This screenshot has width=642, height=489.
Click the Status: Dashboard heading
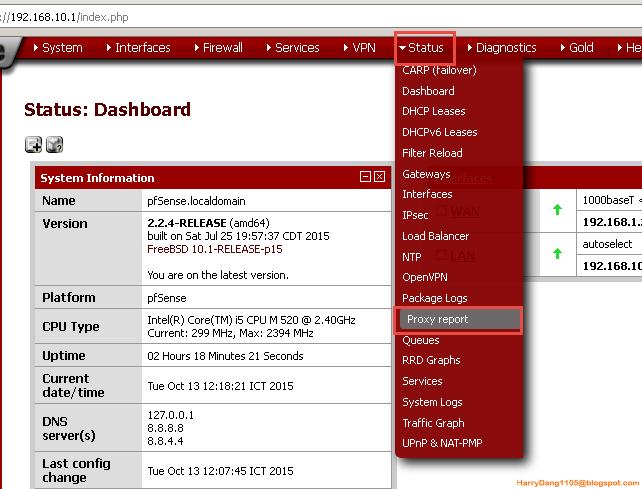point(107,110)
